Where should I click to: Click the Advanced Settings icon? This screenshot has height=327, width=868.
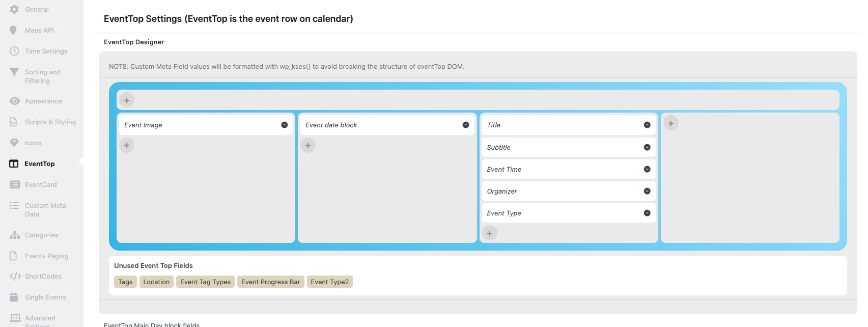point(15,318)
